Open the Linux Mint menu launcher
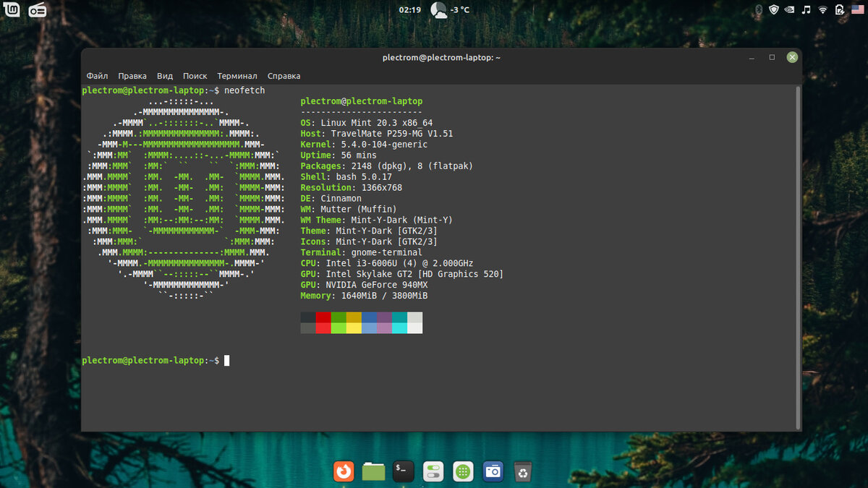 (12, 10)
